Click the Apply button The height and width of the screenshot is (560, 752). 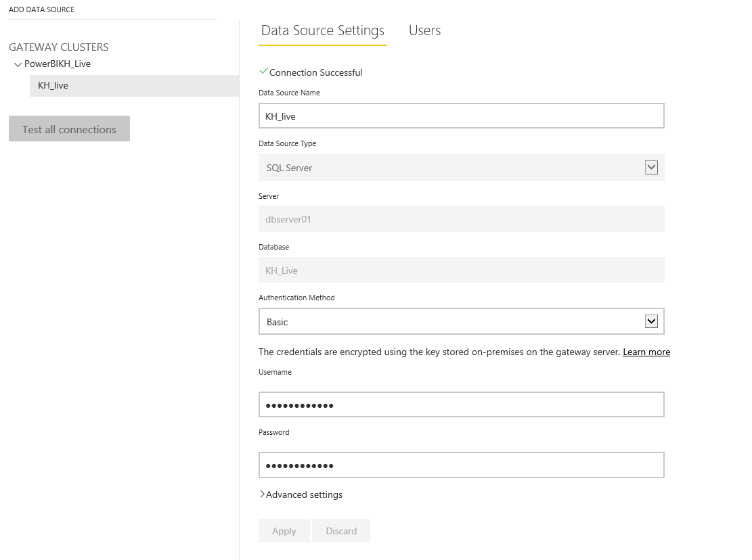(x=284, y=531)
